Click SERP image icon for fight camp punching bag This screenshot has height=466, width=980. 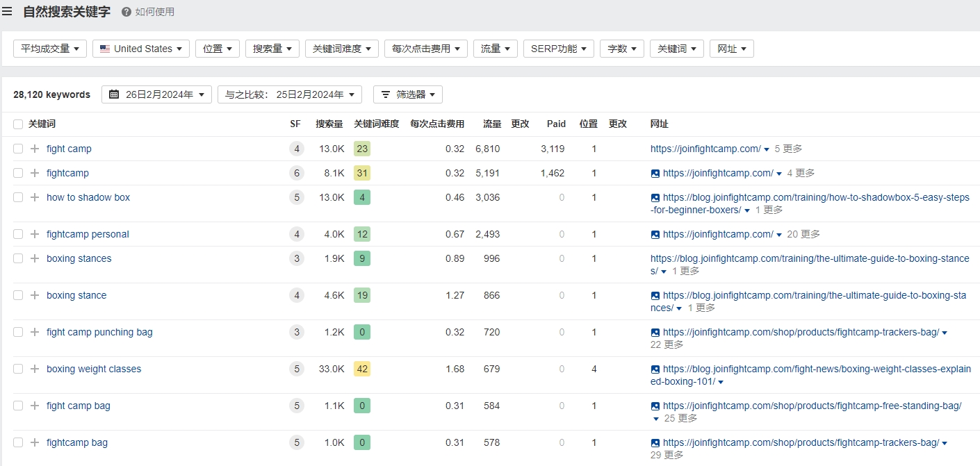click(x=655, y=332)
